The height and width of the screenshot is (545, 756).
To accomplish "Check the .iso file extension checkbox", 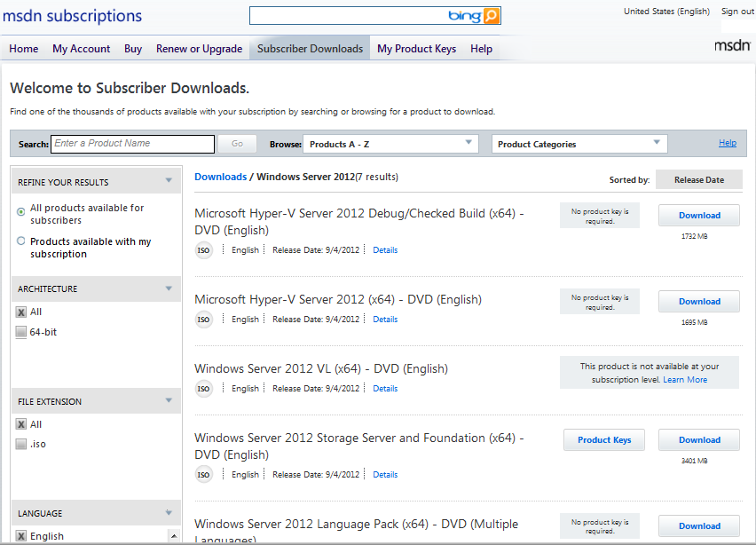I will (20, 444).
